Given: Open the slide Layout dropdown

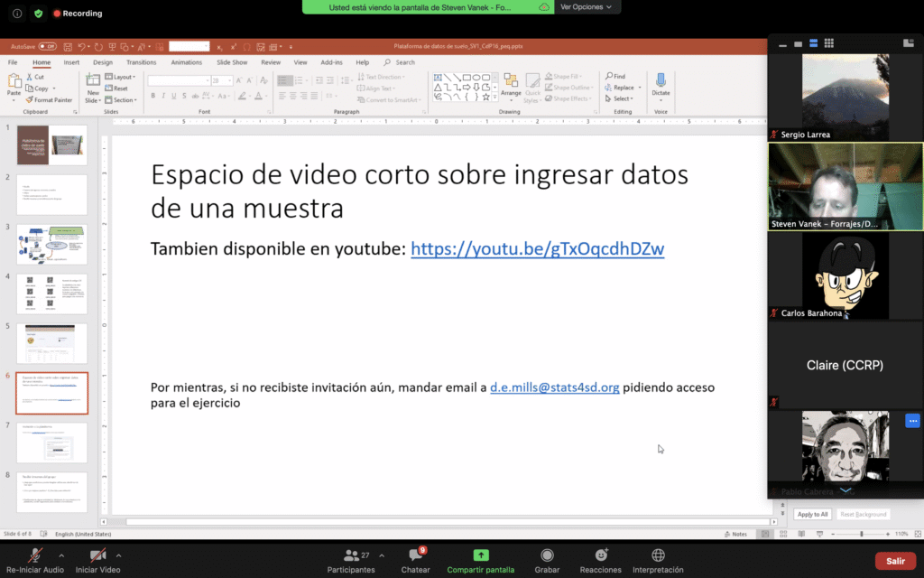Looking at the screenshot, I should click(123, 78).
